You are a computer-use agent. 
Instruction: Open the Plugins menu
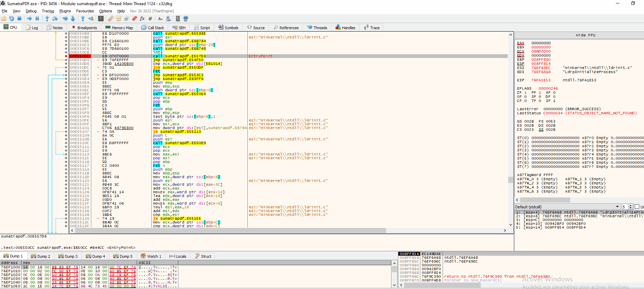(65, 11)
